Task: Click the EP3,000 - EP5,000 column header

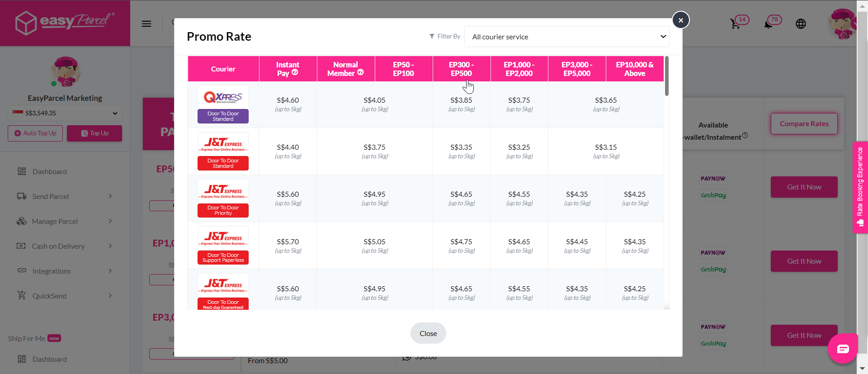Action: click(x=577, y=69)
